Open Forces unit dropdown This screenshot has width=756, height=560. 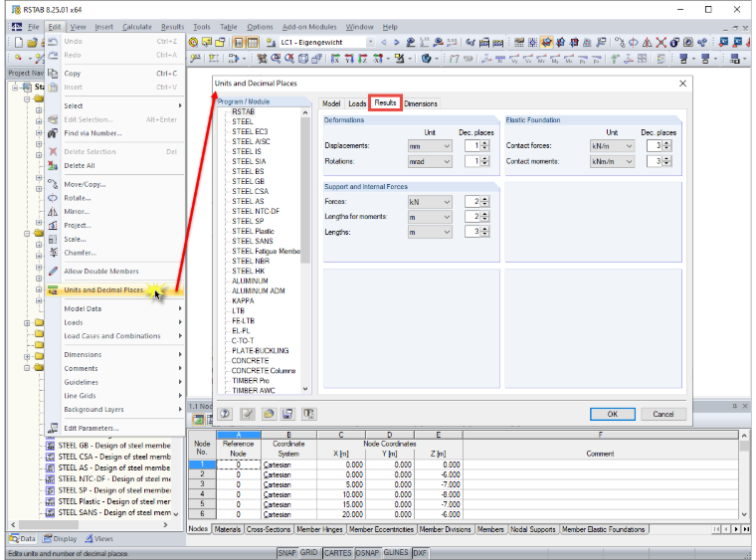[x=430, y=202]
